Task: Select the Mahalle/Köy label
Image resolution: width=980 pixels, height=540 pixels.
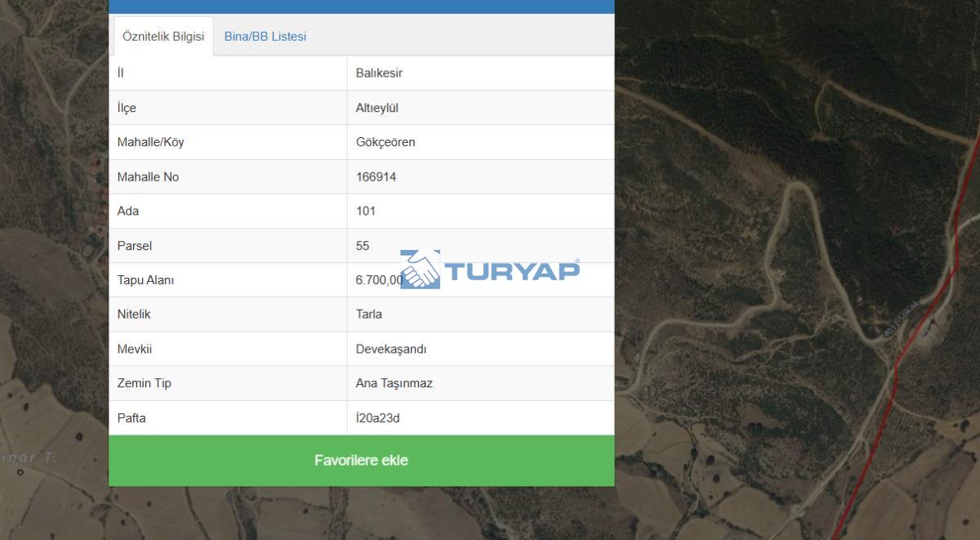Action: [150, 142]
